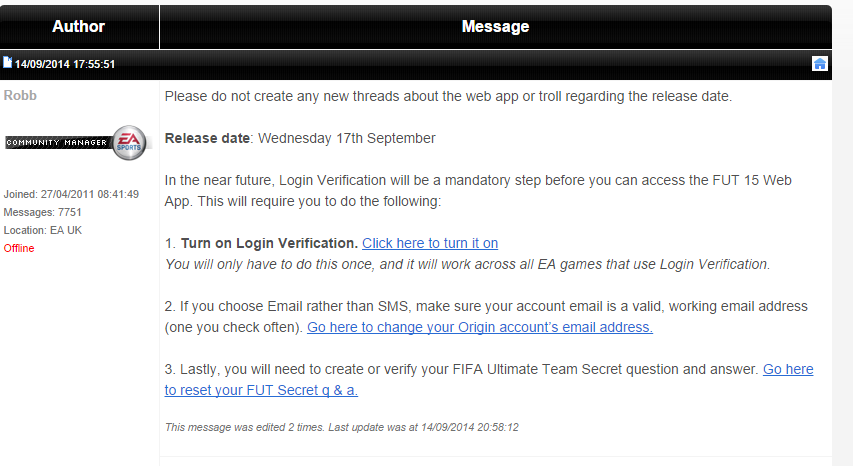Click the document icon beside the post timestamp
This screenshot has width=853, height=466.
click(x=8, y=63)
